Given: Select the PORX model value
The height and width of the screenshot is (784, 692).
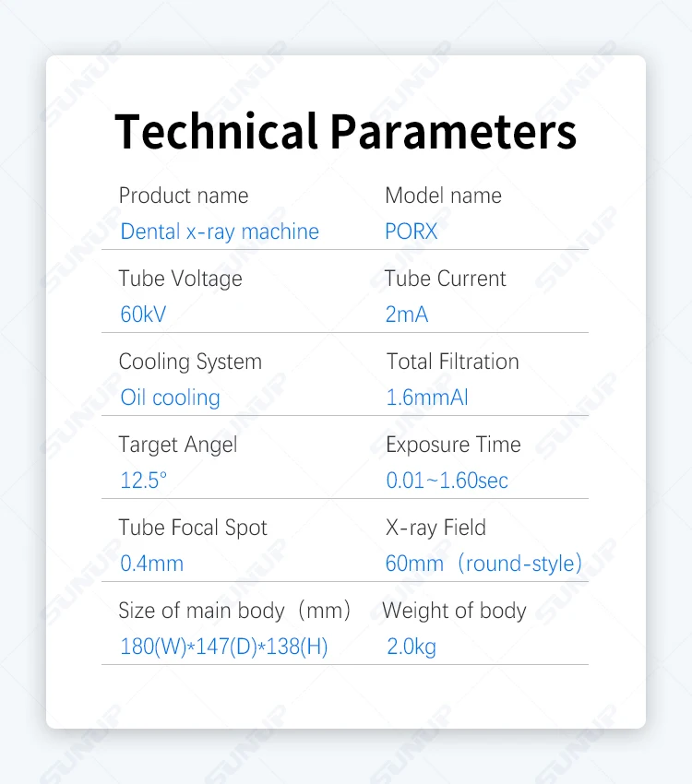Looking at the screenshot, I should click(412, 232).
